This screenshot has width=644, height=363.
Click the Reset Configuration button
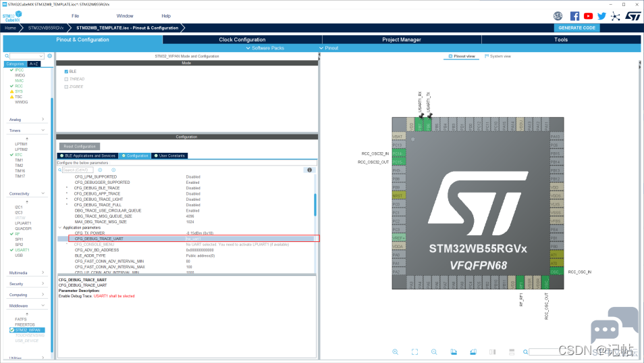tap(80, 147)
